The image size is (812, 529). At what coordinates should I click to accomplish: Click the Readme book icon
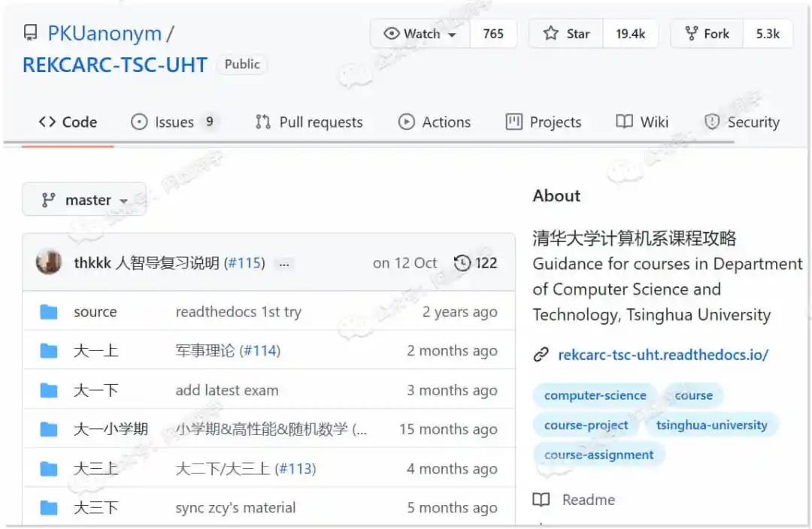point(541,500)
